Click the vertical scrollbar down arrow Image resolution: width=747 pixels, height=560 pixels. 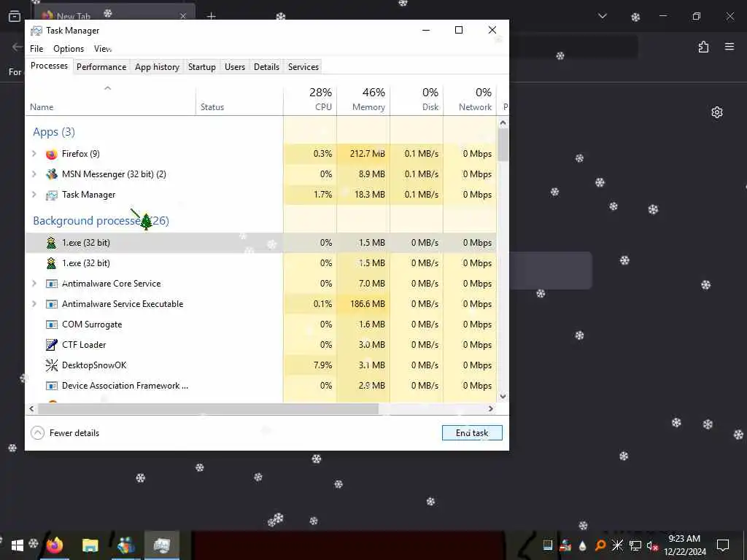coord(503,396)
